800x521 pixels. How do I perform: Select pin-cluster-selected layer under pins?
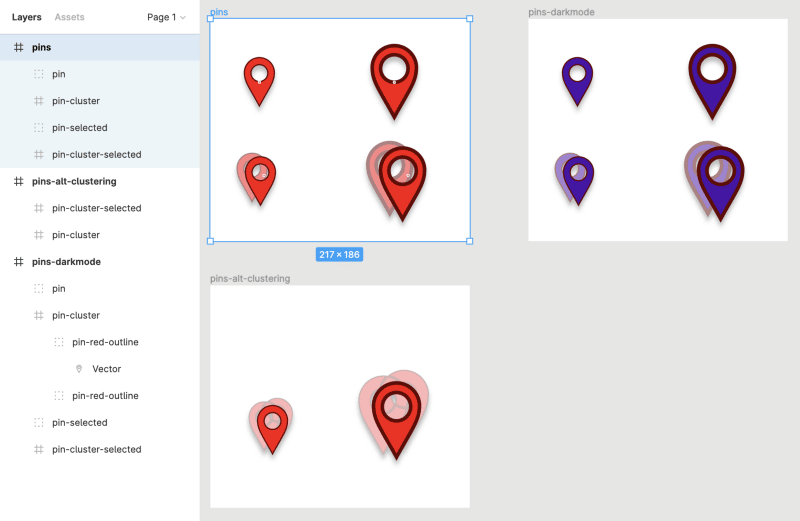(99, 155)
